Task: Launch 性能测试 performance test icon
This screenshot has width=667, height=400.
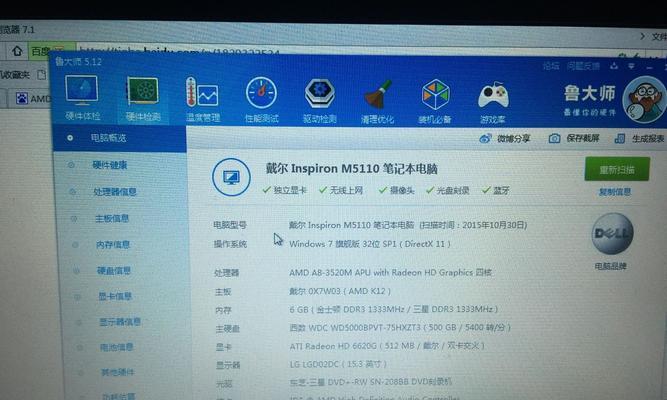Action: tap(262, 100)
